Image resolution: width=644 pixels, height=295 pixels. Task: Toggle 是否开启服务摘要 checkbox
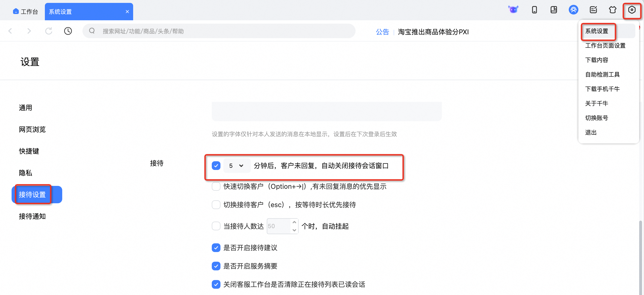pos(216,266)
